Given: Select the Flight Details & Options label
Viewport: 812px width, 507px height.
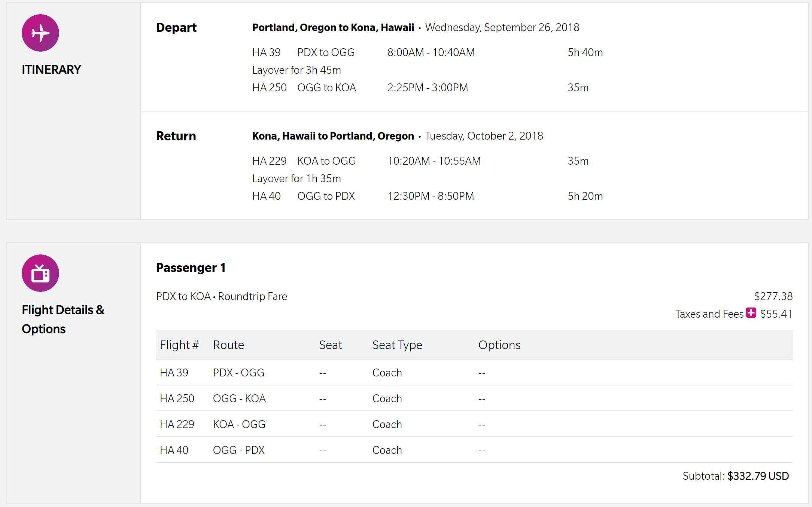Looking at the screenshot, I should [x=63, y=319].
